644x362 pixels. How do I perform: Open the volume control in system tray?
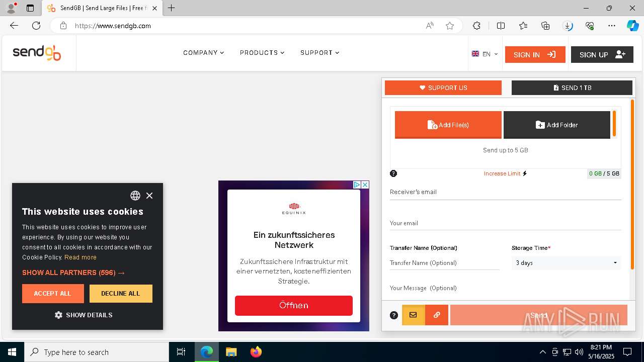579,352
